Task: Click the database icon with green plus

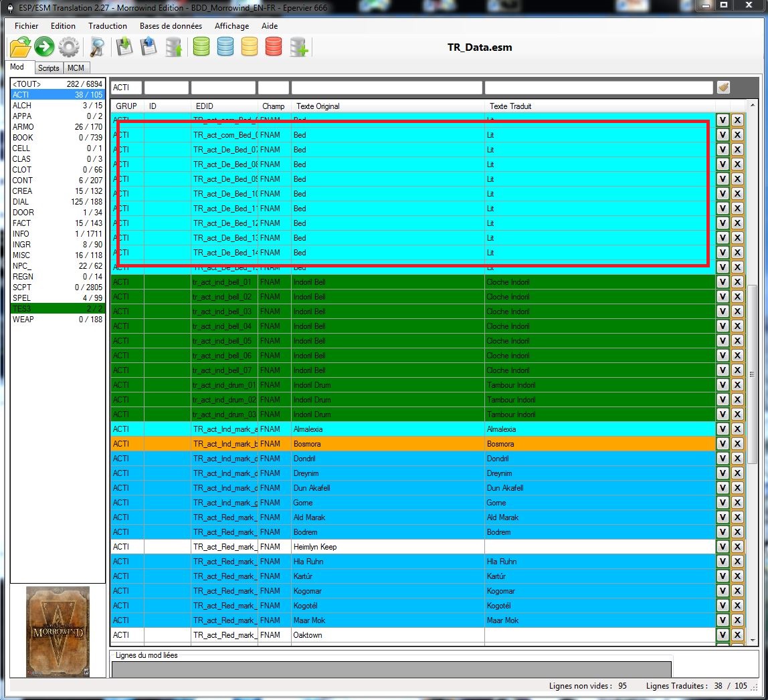Action: point(298,47)
